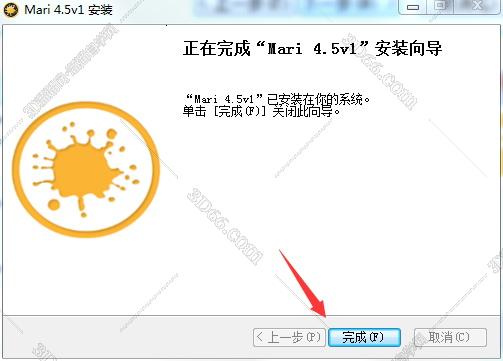Click the heading 正在完成 "Mari 4.5v1" 安装向导
Viewport: 503px width, 361px height.
(x=312, y=49)
